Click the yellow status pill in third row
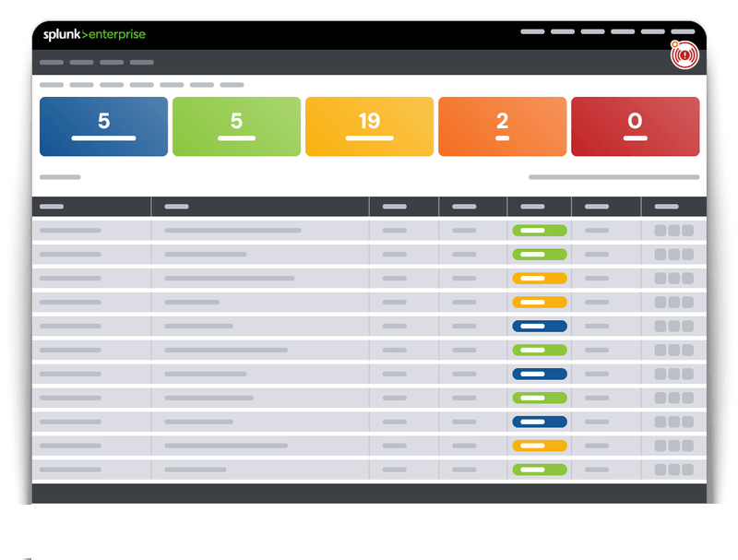738x560 pixels. pos(540,278)
